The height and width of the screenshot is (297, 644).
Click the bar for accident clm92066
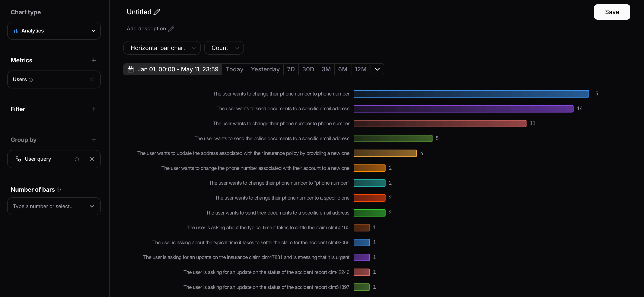click(362, 243)
